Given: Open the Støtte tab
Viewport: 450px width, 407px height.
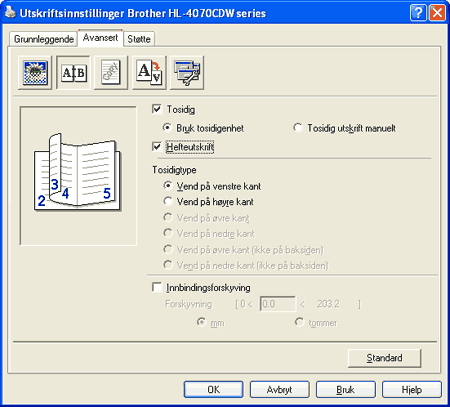Looking at the screenshot, I should tap(139, 39).
